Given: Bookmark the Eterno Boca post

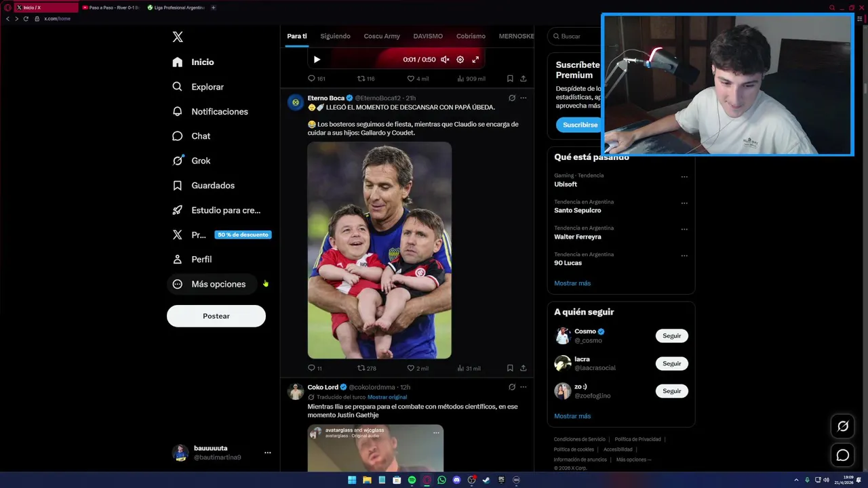Looking at the screenshot, I should tap(510, 368).
